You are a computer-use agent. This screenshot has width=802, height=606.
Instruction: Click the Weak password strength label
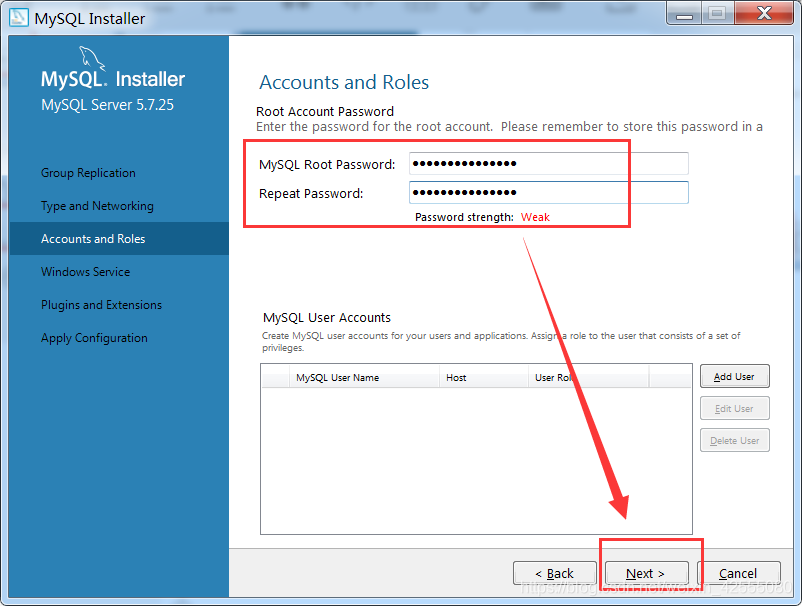[535, 217]
